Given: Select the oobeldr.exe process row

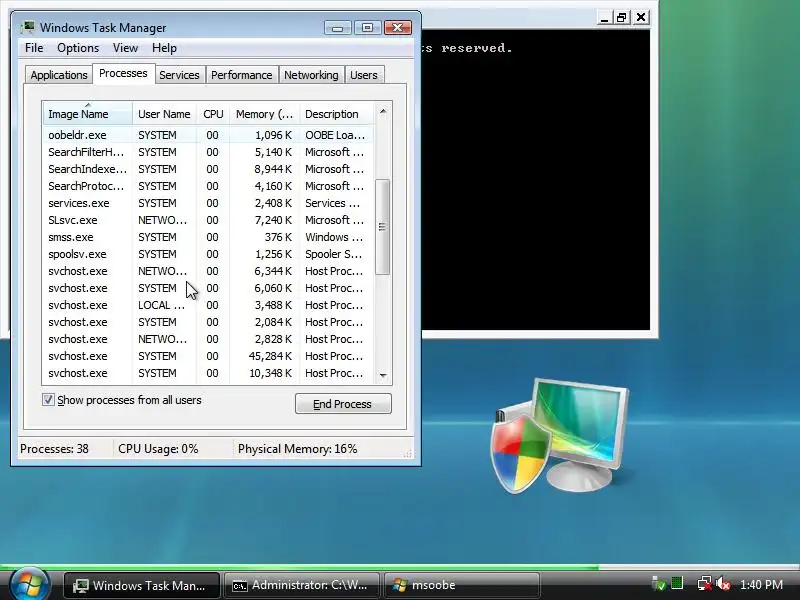Looking at the screenshot, I should [x=208, y=135].
